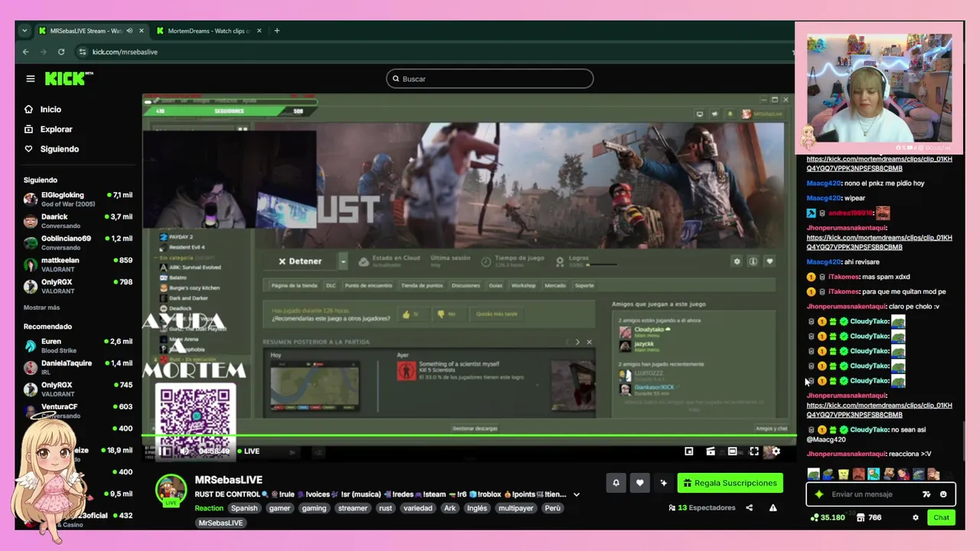This screenshot has height=551, width=980.
Task: Click the Reaction category link
Action: coord(209,508)
